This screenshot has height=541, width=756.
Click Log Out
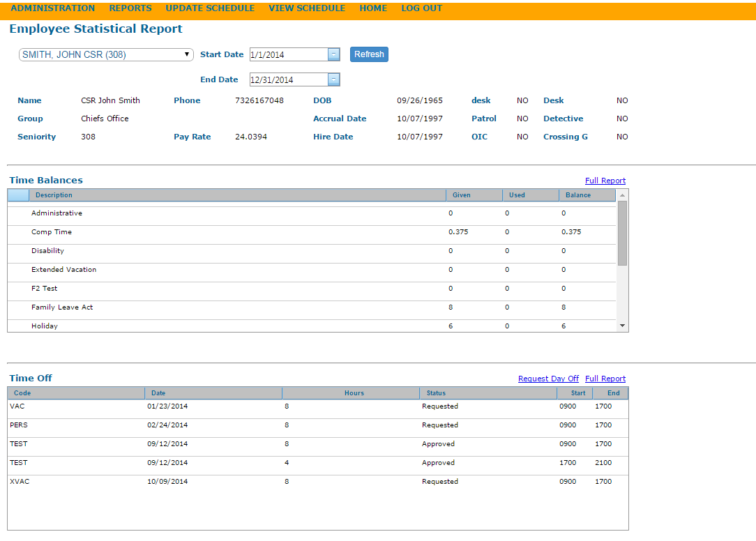(421, 8)
